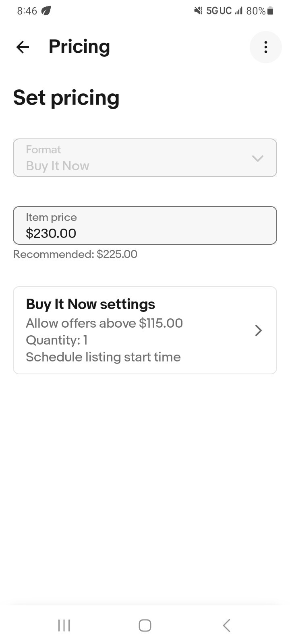Viewport: 290px width, 644px height.
Task: Tap Allow offers above $115.00
Action: click(104, 323)
